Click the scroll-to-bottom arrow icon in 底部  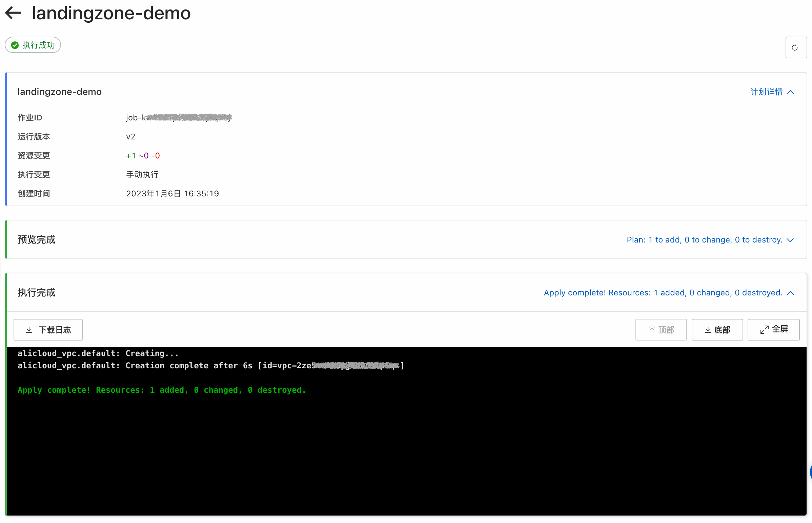pyautogui.click(x=708, y=329)
